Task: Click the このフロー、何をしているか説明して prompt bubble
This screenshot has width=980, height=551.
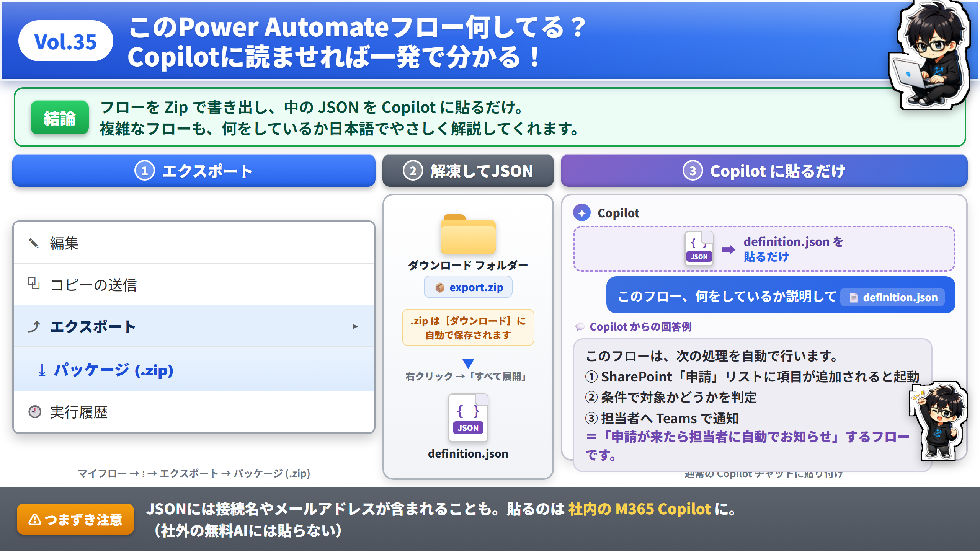Action: [x=781, y=295]
